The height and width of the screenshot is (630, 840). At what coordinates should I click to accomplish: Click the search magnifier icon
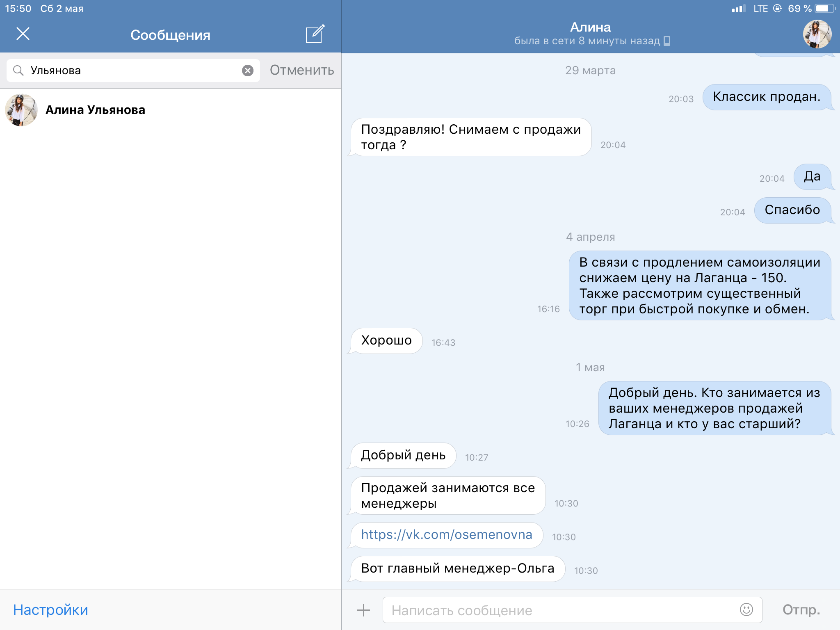[18, 71]
